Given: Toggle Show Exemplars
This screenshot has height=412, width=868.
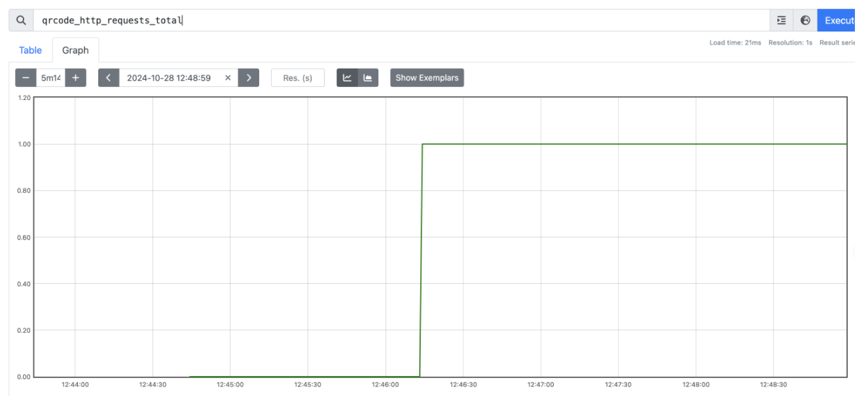Looking at the screenshot, I should (427, 77).
